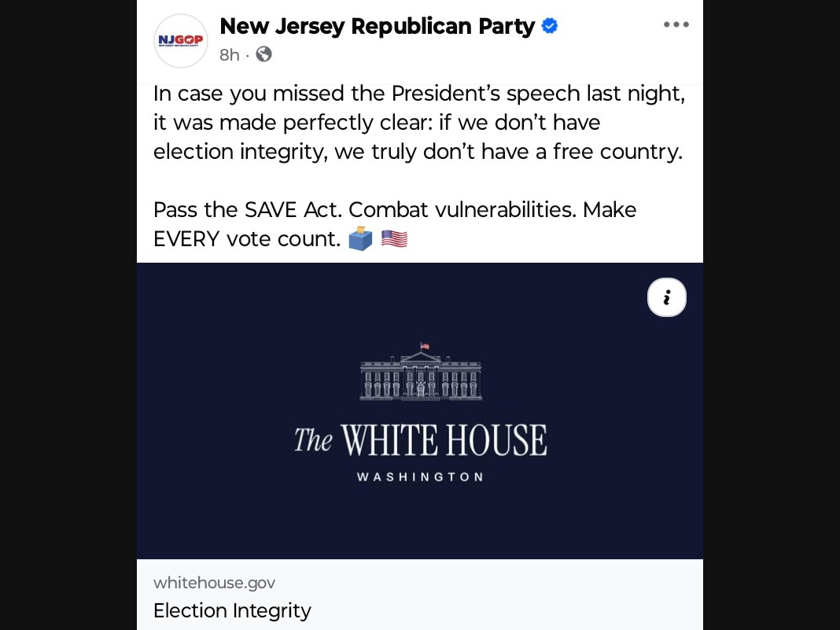This screenshot has height=630, width=840.
Task: Click the link card footer below the image
Action: click(x=420, y=595)
